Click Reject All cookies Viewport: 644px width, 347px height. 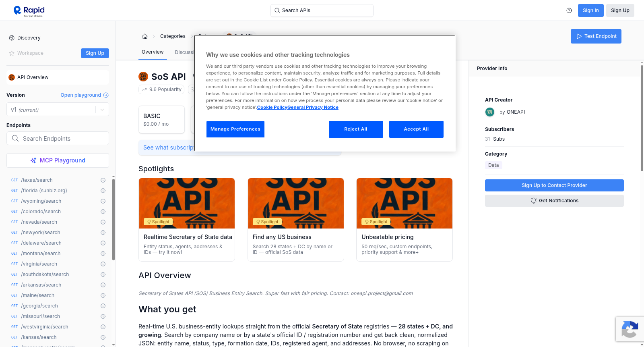(x=356, y=129)
